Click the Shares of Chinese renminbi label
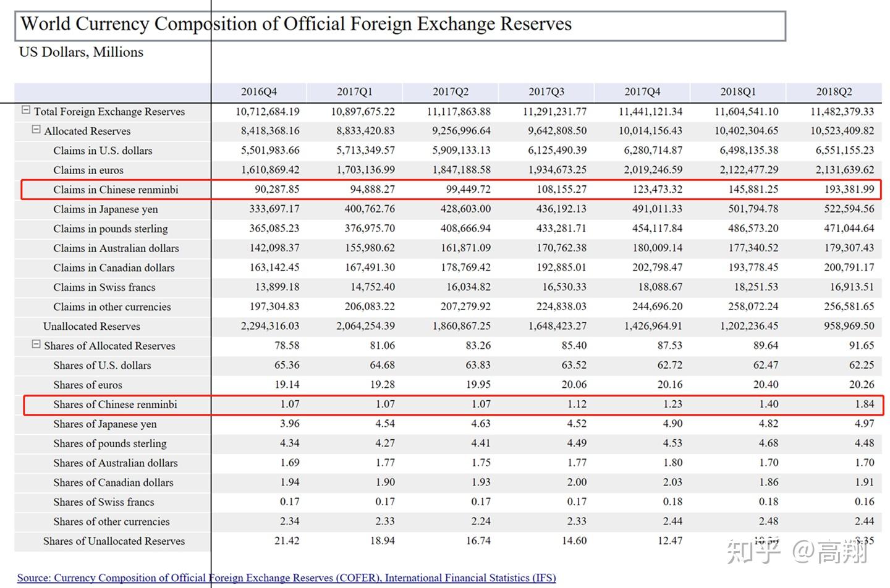The height and width of the screenshot is (588, 890). pyautogui.click(x=115, y=405)
